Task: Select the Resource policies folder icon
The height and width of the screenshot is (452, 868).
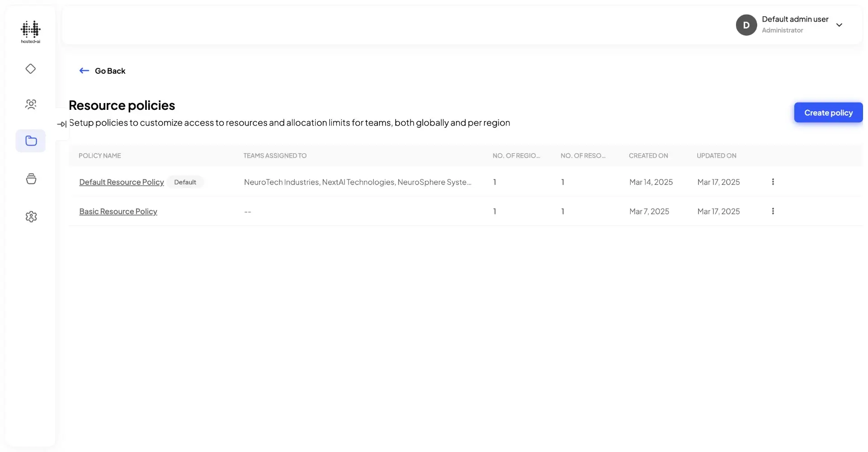Action: coord(30,141)
